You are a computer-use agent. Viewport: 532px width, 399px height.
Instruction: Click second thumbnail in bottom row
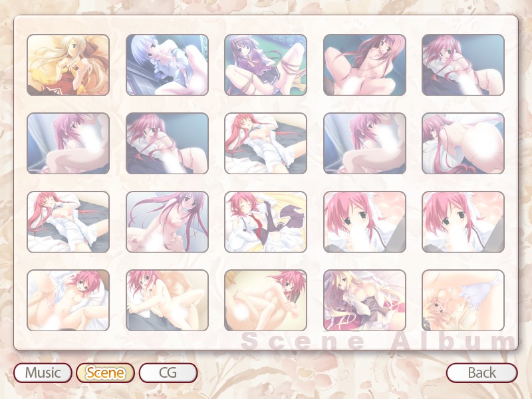tap(167, 301)
